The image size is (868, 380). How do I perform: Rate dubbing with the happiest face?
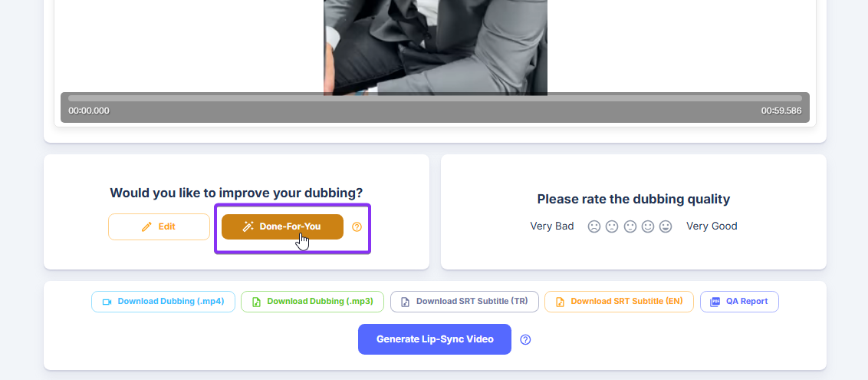(666, 226)
